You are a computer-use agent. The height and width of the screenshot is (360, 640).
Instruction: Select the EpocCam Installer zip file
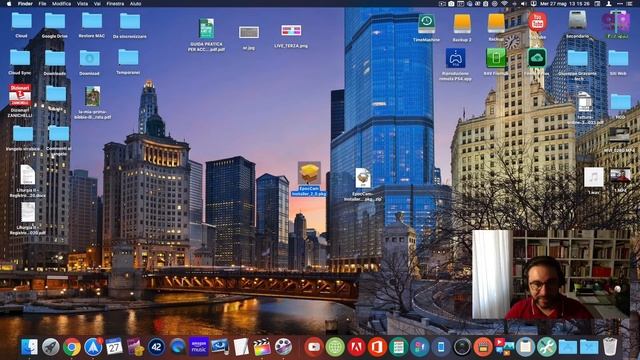pyautogui.click(x=362, y=178)
